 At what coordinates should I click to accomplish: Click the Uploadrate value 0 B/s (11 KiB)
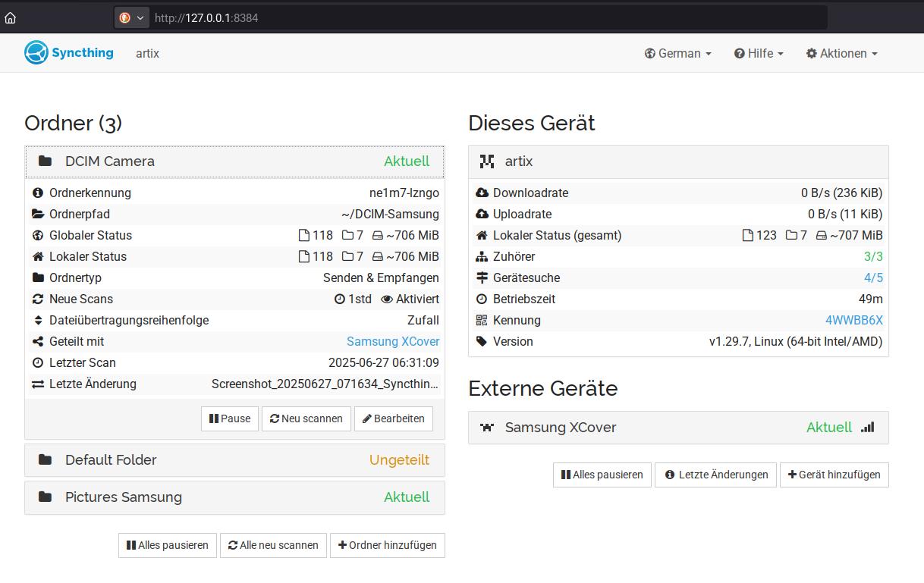(x=845, y=215)
